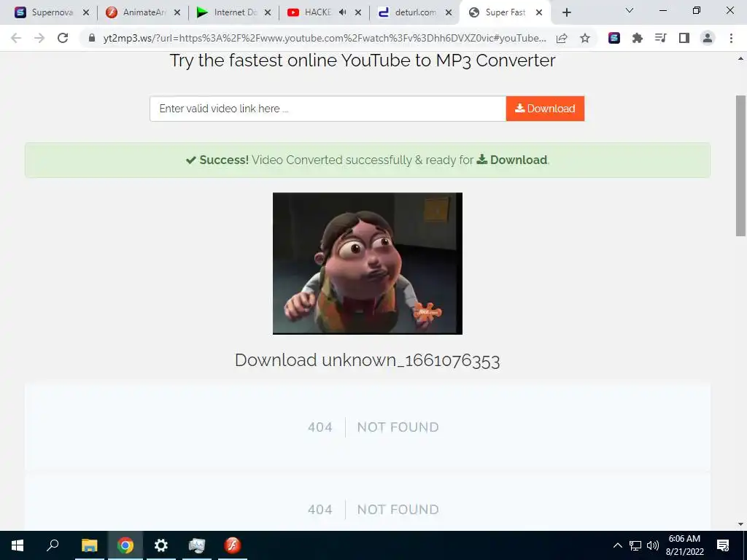Open the Supernova extension icon
Image resolution: width=747 pixels, height=560 pixels.
coord(614,38)
